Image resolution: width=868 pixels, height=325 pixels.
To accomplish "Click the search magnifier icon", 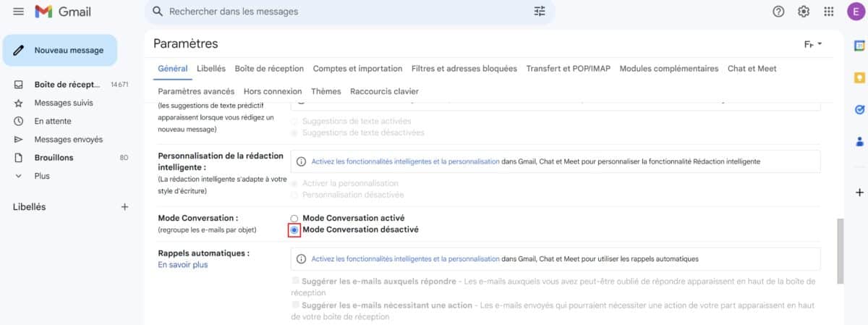I will (x=158, y=12).
